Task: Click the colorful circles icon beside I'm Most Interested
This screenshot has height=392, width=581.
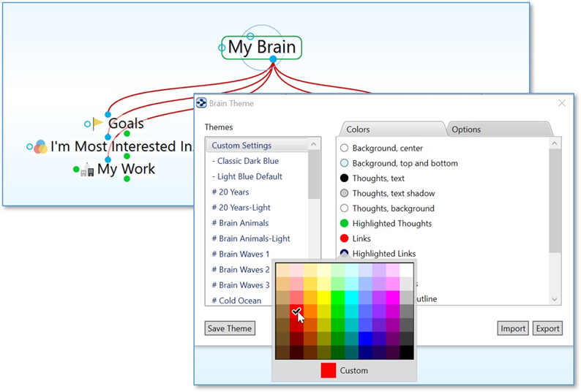Action: click(41, 147)
